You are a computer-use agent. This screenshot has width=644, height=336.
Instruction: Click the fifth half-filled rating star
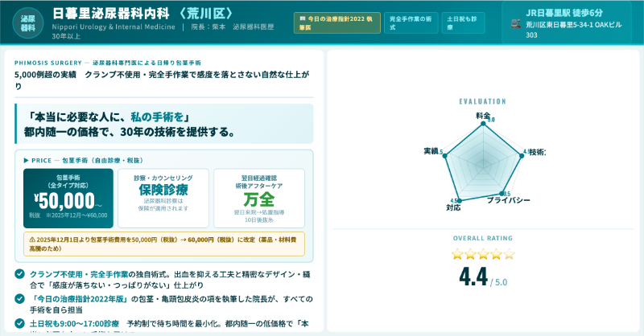[509, 254]
